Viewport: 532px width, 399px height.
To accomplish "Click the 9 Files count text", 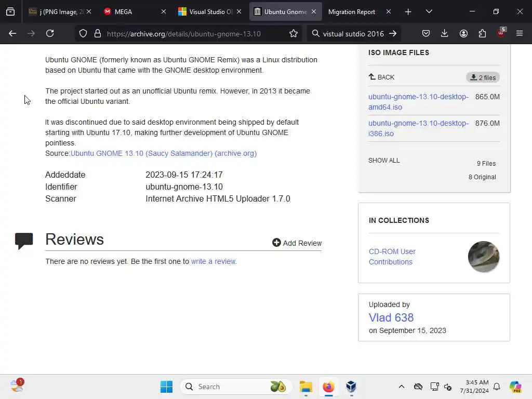I will [486, 164].
